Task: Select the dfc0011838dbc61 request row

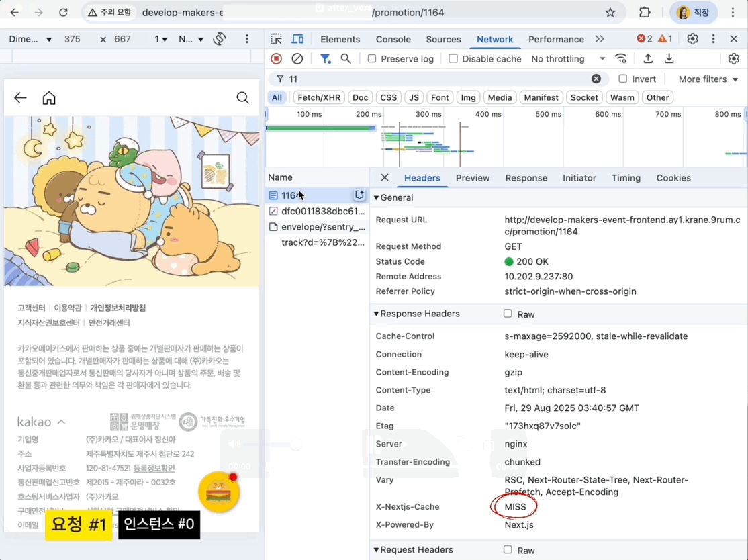Action: pos(317,211)
